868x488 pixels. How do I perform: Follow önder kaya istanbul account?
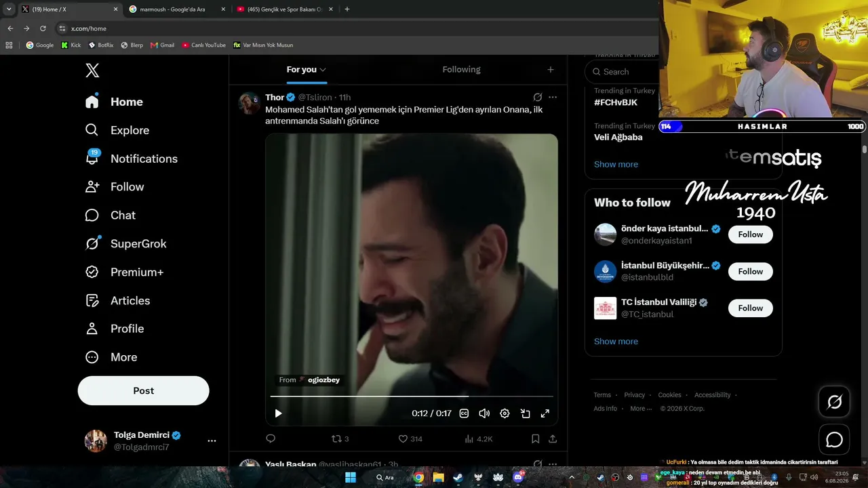[751, 235]
